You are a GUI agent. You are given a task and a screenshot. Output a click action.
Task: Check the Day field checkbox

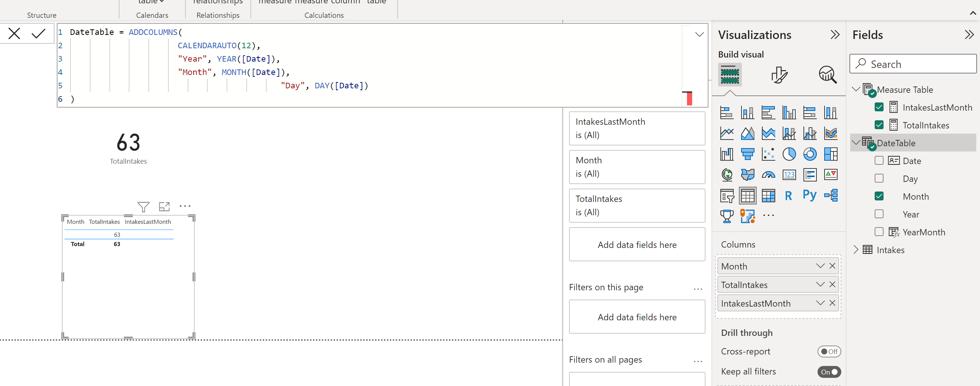point(879,179)
